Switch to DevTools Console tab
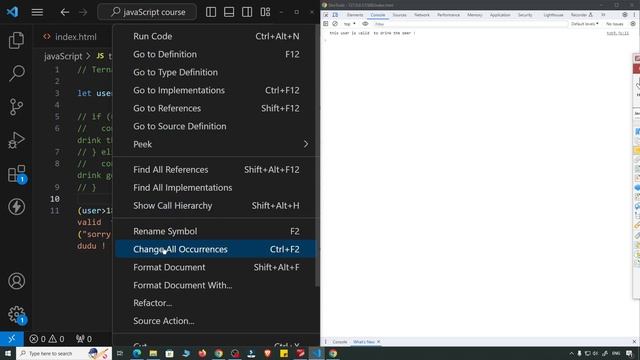 [378, 15]
